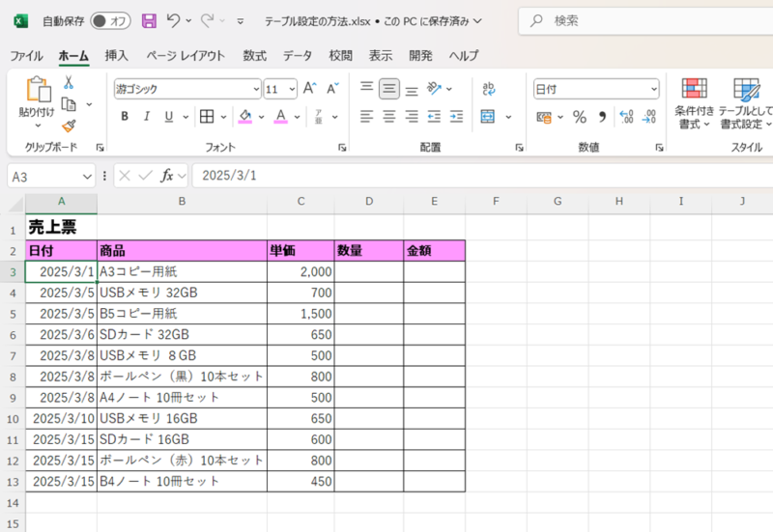Viewport: 773px width, 532px height.
Task: Click the テーブルとして書式設定 button
Action: tap(746, 104)
